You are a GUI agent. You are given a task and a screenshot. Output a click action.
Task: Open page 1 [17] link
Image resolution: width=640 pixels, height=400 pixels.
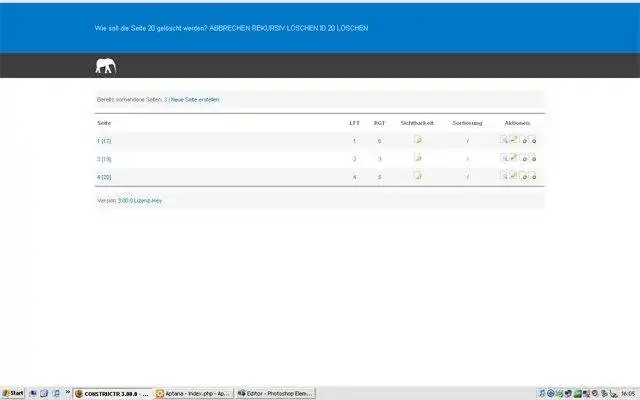(x=104, y=141)
